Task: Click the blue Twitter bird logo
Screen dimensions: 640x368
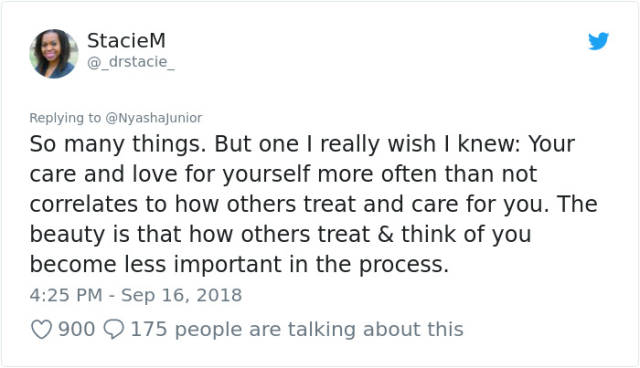Action: point(598,41)
